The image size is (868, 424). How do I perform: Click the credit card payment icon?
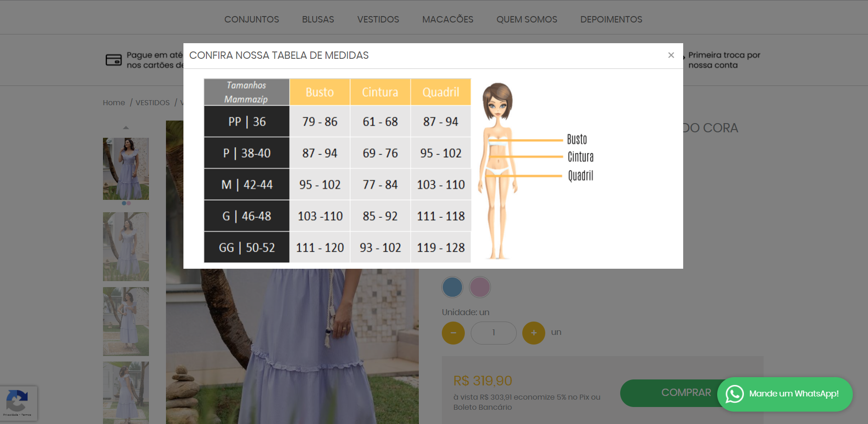114,60
